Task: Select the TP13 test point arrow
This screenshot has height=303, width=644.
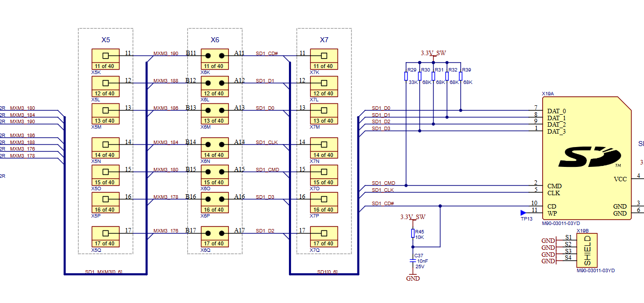Action: coord(523,213)
